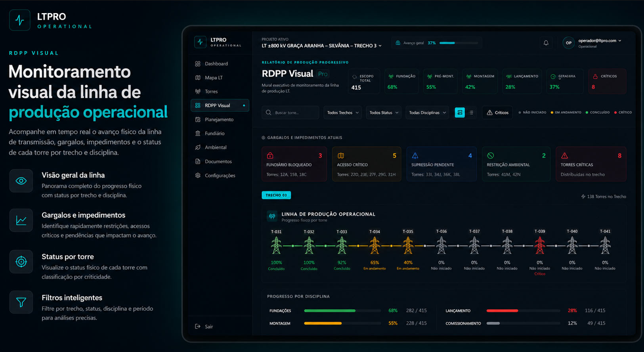Click the Buscar torre search field
The width and height of the screenshot is (644, 352).
[290, 113]
